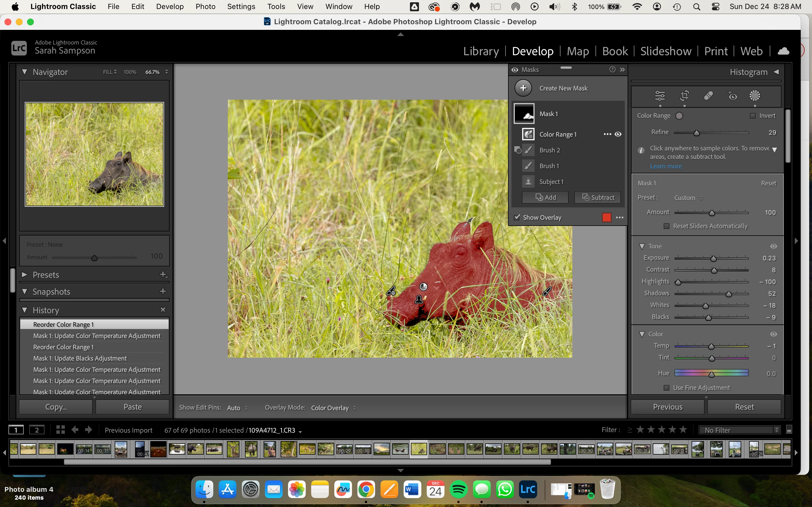The height and width of the screenshot is (507, 812).
Task: Select the Red Eye Correction tool
Action: click(732, 96)
